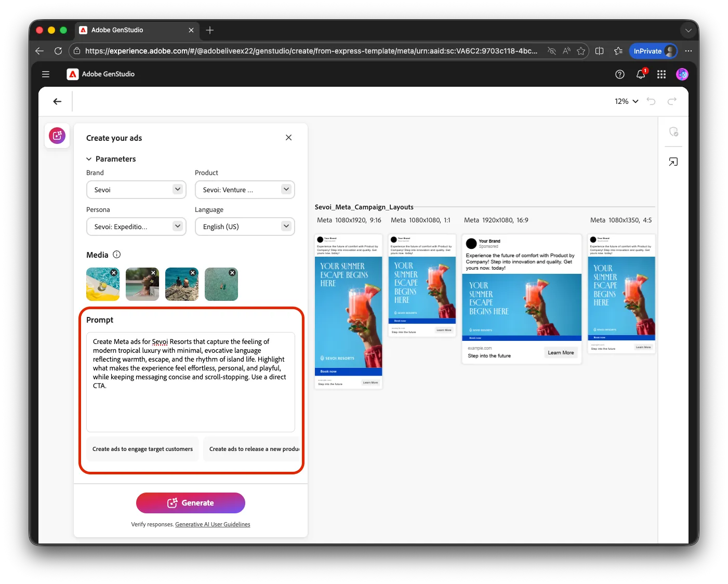Open the app switcher grid
This screenshot has width=728, height=584.
point(661,74)
